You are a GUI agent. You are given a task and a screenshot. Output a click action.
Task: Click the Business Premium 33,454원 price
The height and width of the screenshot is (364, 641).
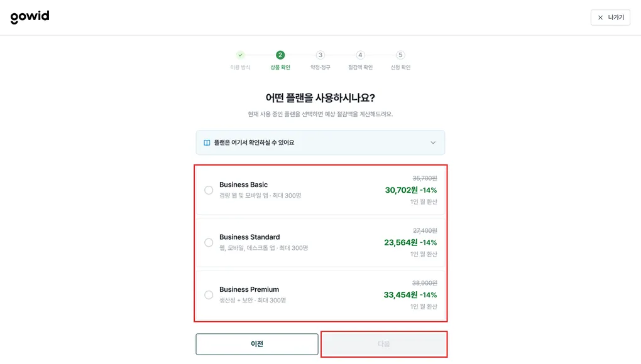401,294
